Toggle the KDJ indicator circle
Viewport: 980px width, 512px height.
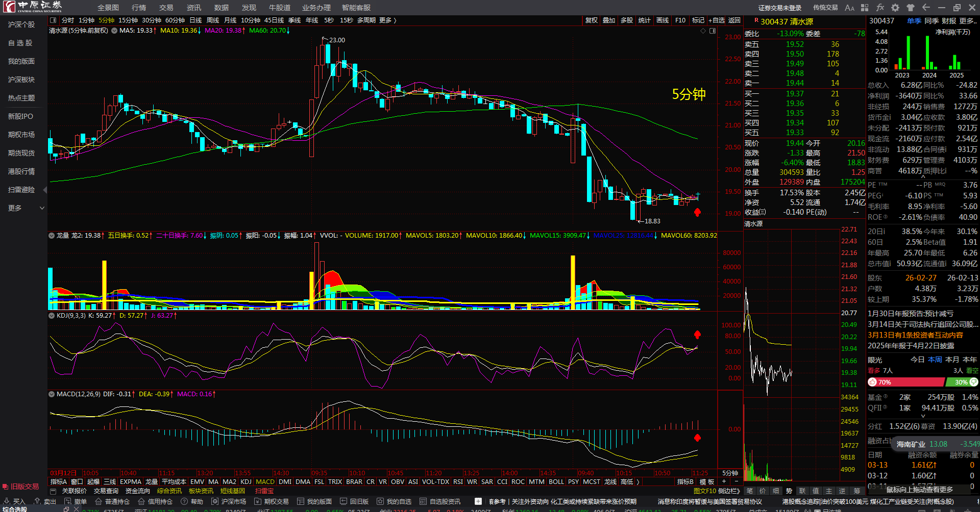tap(52, 316)
